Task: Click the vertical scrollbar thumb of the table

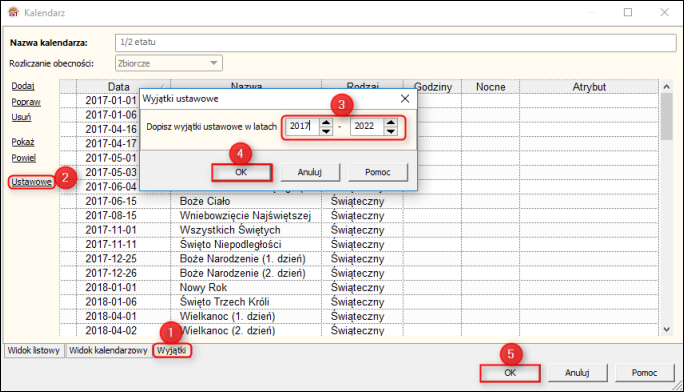Action: point(666,116)
